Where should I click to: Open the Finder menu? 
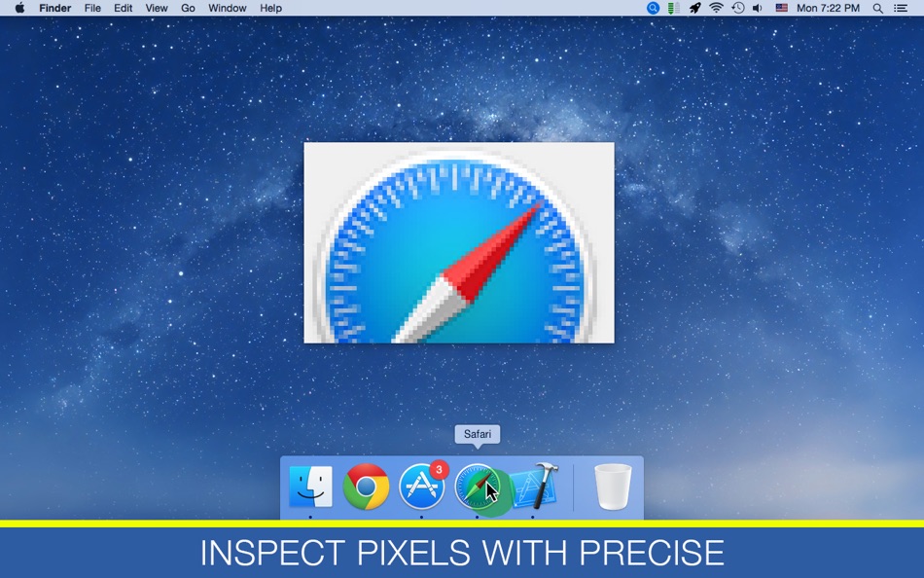pyautogui.click(x=54, y=8)
